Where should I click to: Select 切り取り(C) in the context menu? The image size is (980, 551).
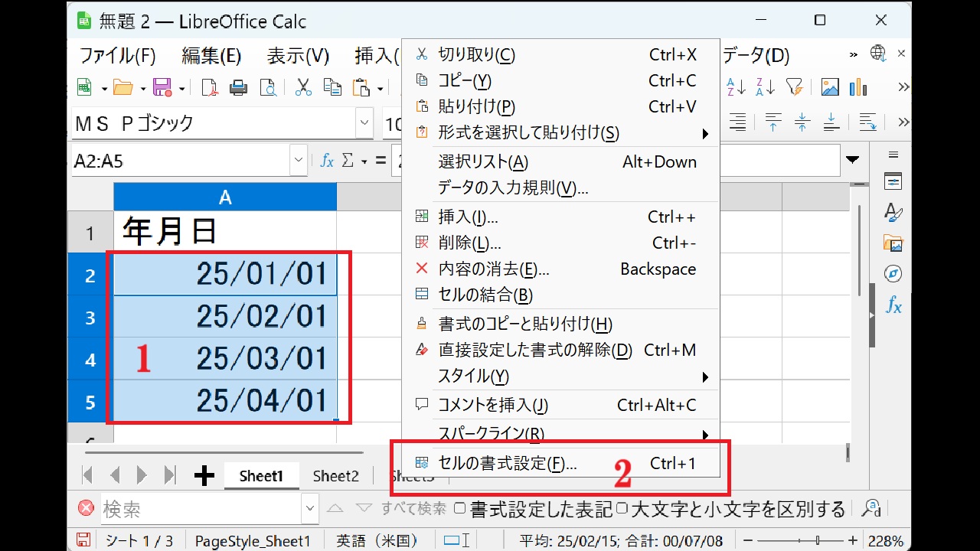pyautogui.click(x=560, y=54)
